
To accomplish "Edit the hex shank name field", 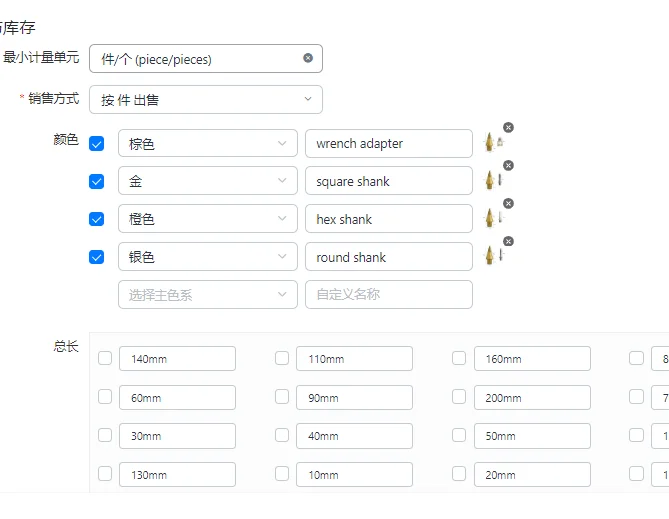I will coord(388,219).
